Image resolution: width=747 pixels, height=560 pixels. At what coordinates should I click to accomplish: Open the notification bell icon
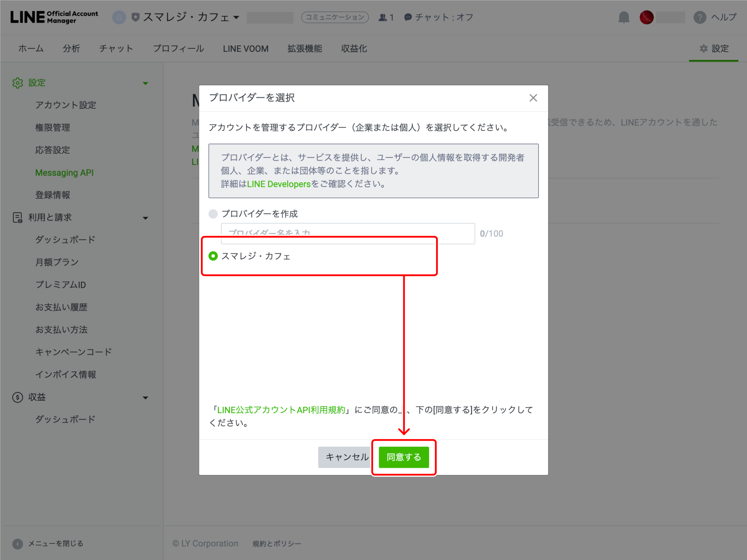coord(624,17)
